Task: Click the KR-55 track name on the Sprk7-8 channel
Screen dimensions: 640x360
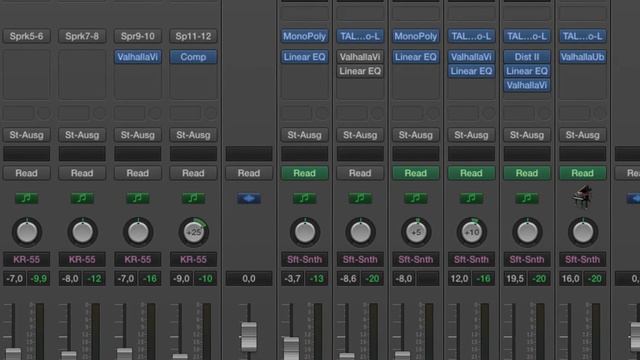Action: coord(82,260)
